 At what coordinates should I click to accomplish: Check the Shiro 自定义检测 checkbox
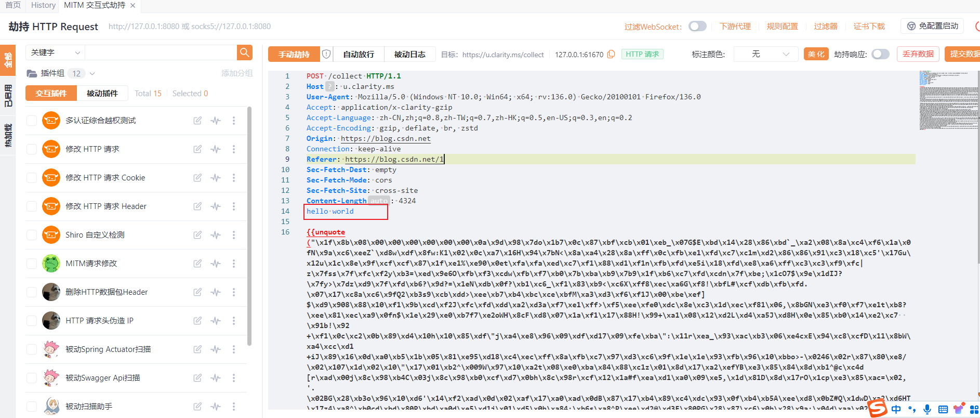[32, 235]
